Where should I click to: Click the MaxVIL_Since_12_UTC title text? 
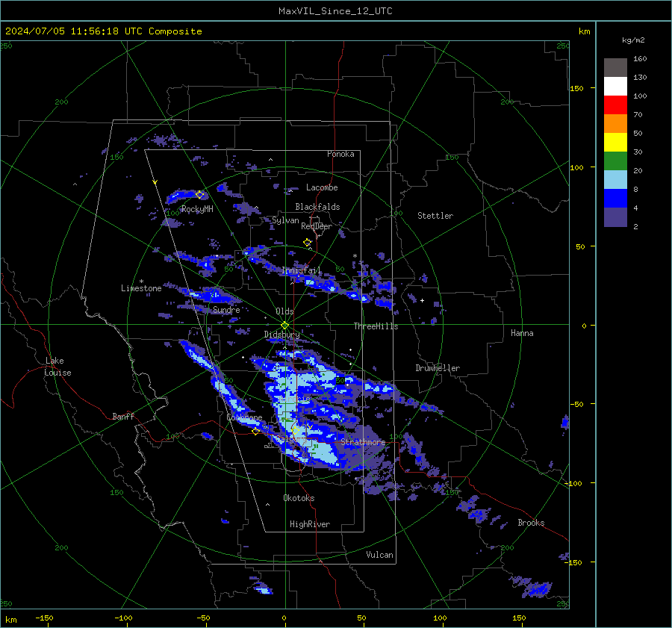tap(335, 11)
